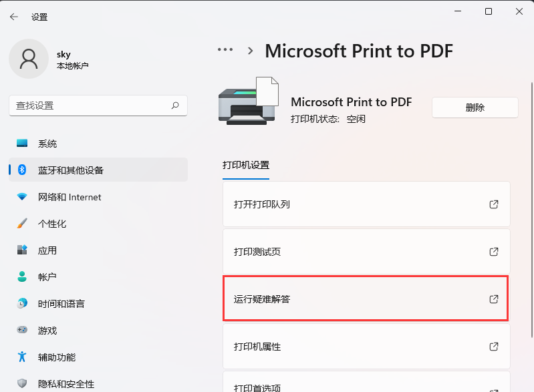Viewport: 534px width, 392px height.
Task: Click the sky user avatar icon
Action: point(28,59)
